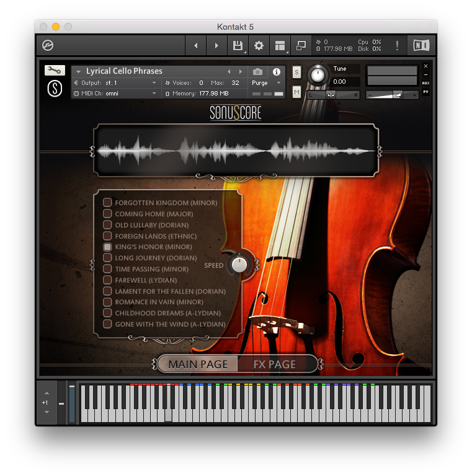The width and height of the screenshot is (472, 476).
Task: Mute the instrument with the M button
Action: tap(296, 92)
